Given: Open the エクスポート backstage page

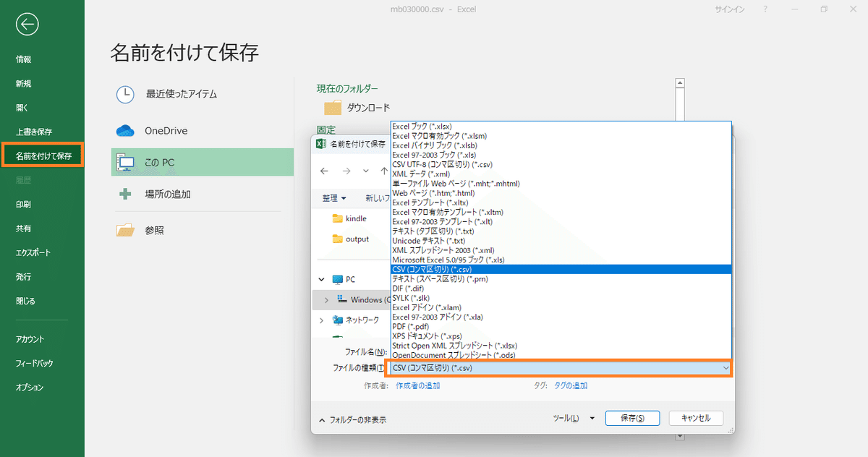Looking at the screenshot, I should coord(34,252).
